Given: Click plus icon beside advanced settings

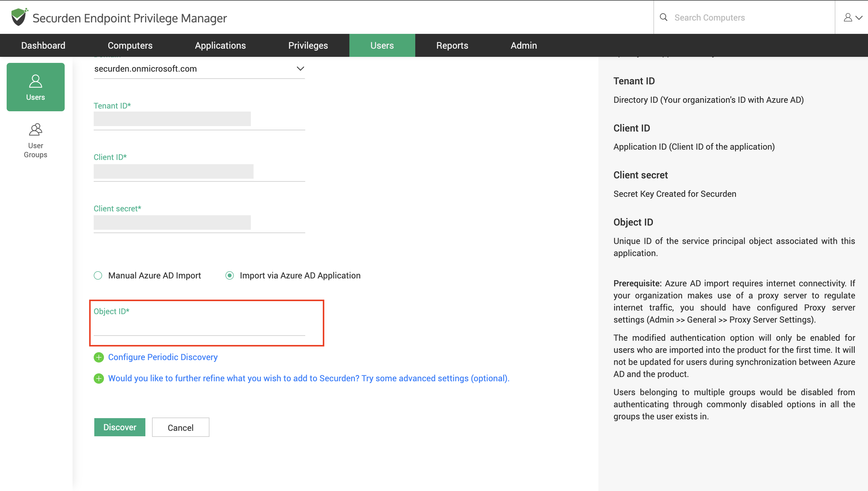Looking at the screenshot, I should (x=99, y=378).
